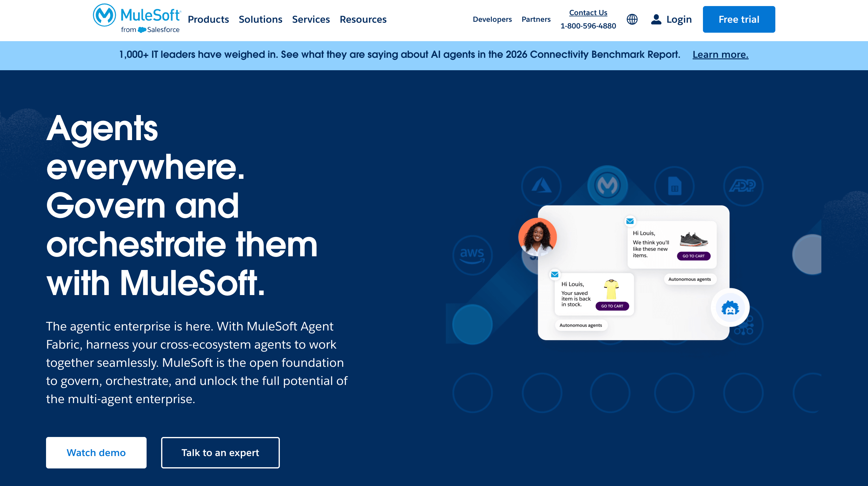Click the woman's avatar photo thumbnail
This screenshot has height=486, width=868.
[x=537, y=237]
